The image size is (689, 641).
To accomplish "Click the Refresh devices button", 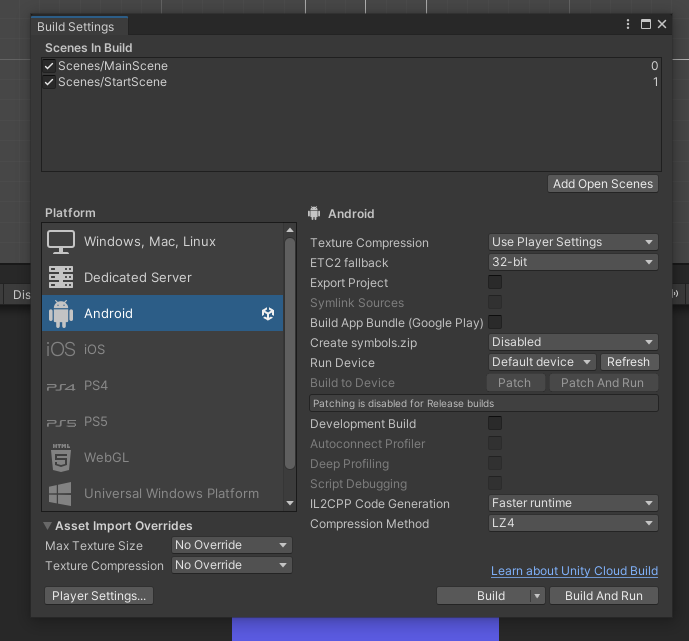I will pyautogui.click(x=629, y=362).
